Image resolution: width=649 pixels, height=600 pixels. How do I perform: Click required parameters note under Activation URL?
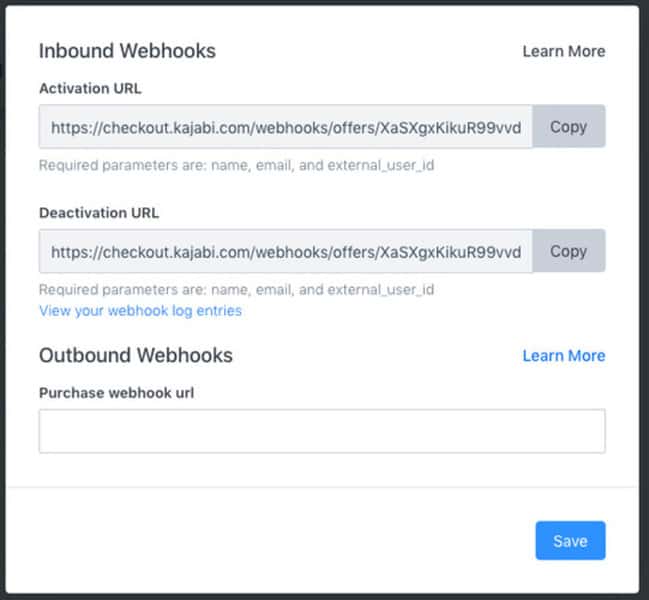[x=236, y=166]
